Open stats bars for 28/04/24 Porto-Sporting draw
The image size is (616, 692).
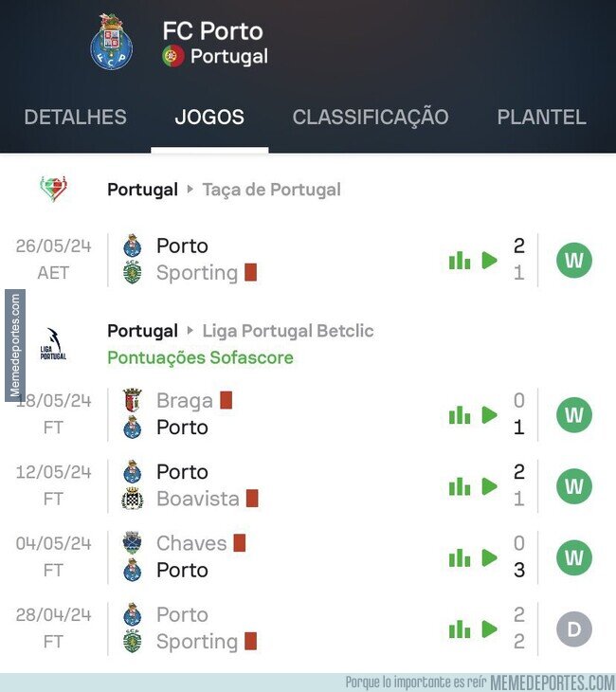tap(460, 628)
